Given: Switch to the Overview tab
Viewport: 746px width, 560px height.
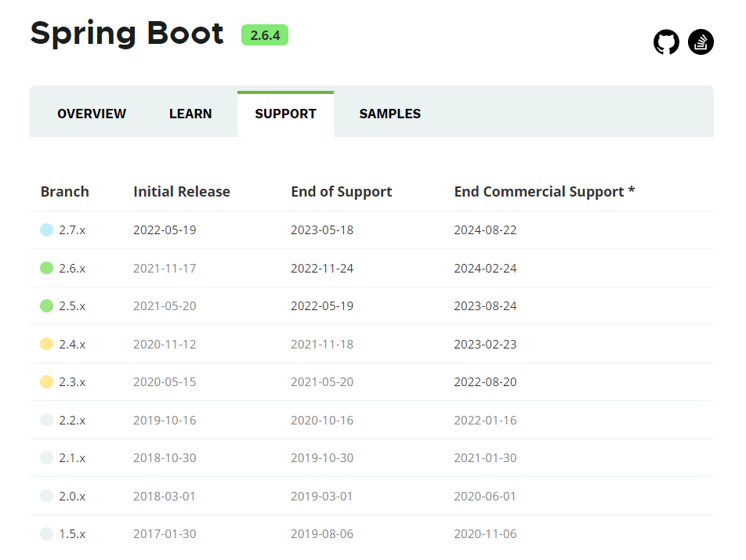Looking at the screenshot, I should (92, 114).
